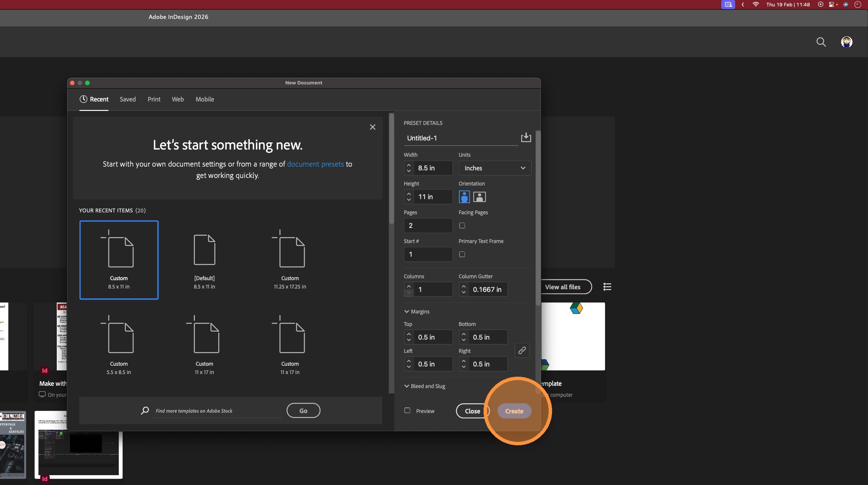
Task: Click the Column Gutter stepper arrows
Action: (x=464, y=290)
